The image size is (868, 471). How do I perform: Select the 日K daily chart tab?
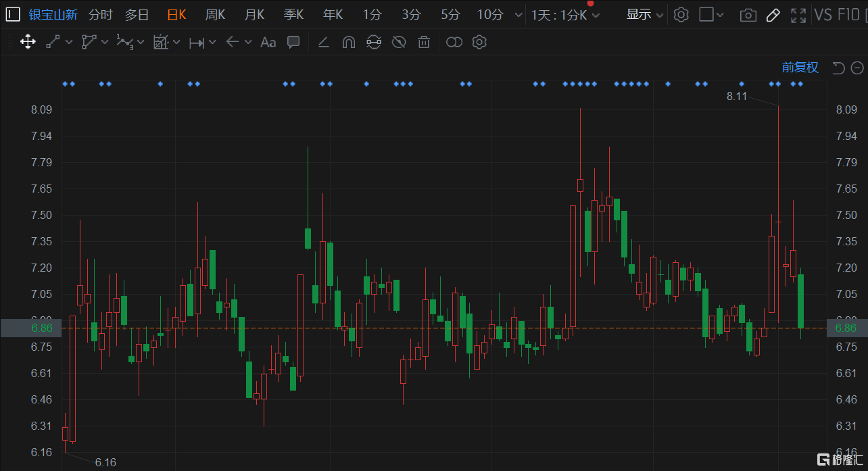(176, 15)
